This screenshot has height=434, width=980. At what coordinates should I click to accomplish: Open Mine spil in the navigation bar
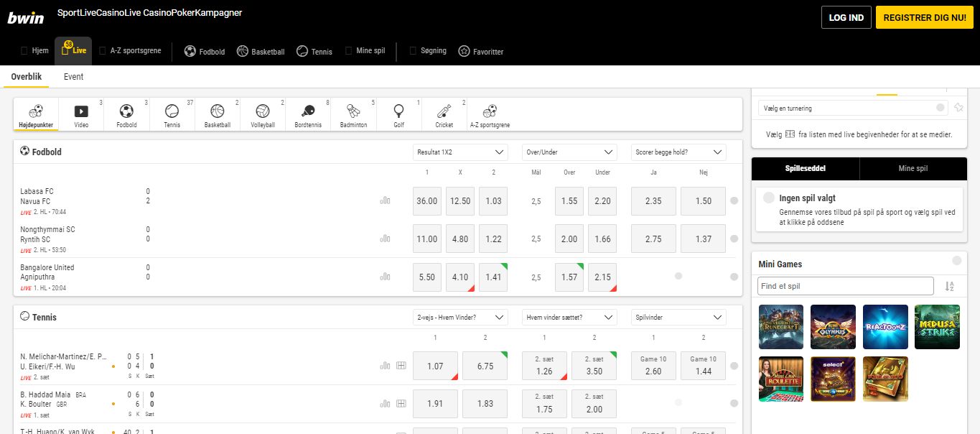click(x=365, y=51)
